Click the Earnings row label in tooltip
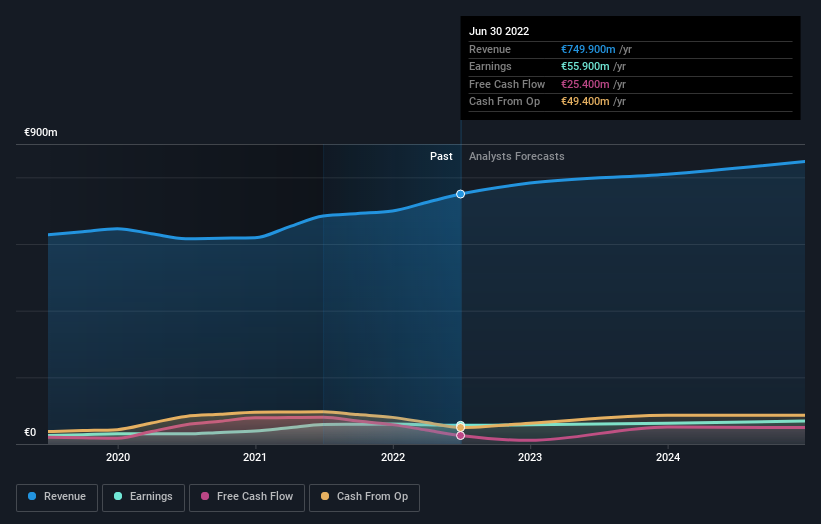Viewport: 821px width, 524px height. 490,66
